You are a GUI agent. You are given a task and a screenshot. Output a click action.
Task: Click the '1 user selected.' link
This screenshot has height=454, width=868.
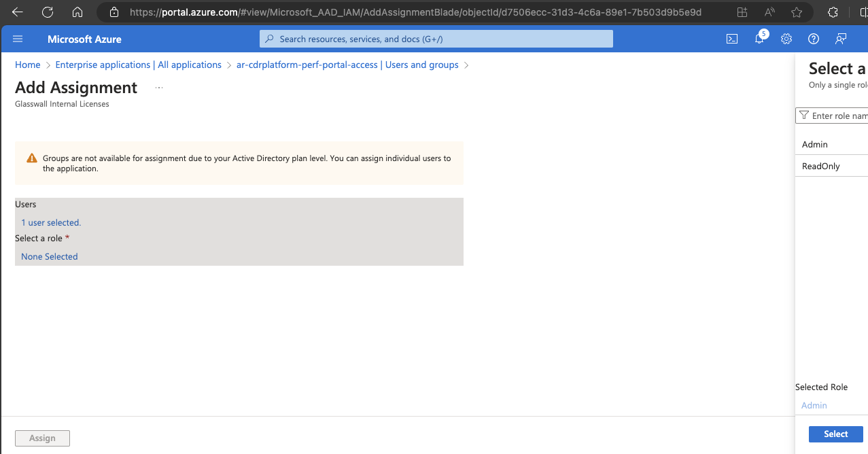click(x=51, y=222)
